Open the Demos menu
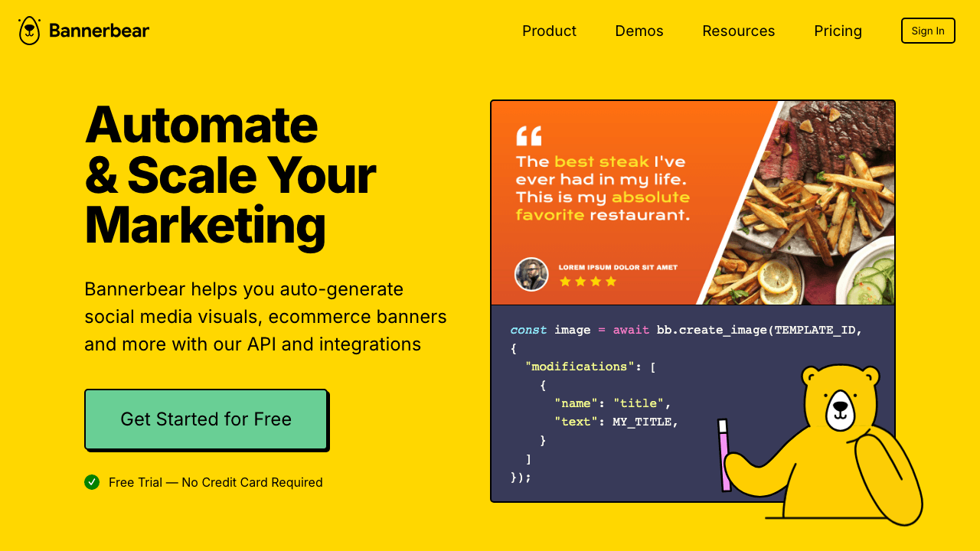 [x=639, y=31]
